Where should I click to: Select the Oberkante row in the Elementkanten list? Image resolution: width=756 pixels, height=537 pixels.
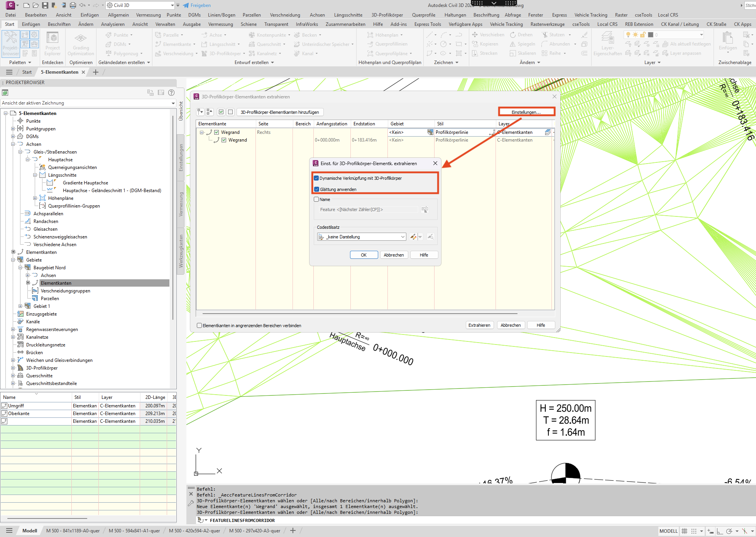pos(88,414)
